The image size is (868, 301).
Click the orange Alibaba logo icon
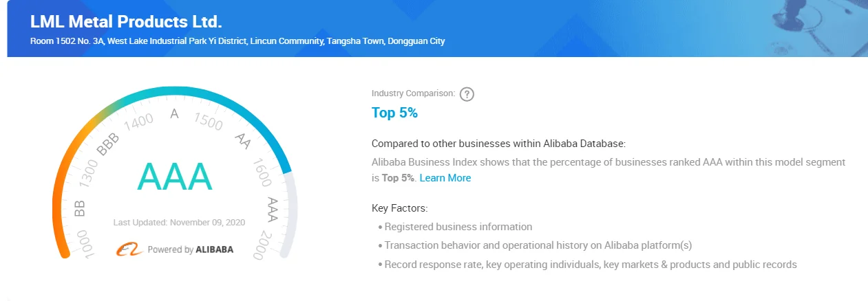click(x=129, y=249)
